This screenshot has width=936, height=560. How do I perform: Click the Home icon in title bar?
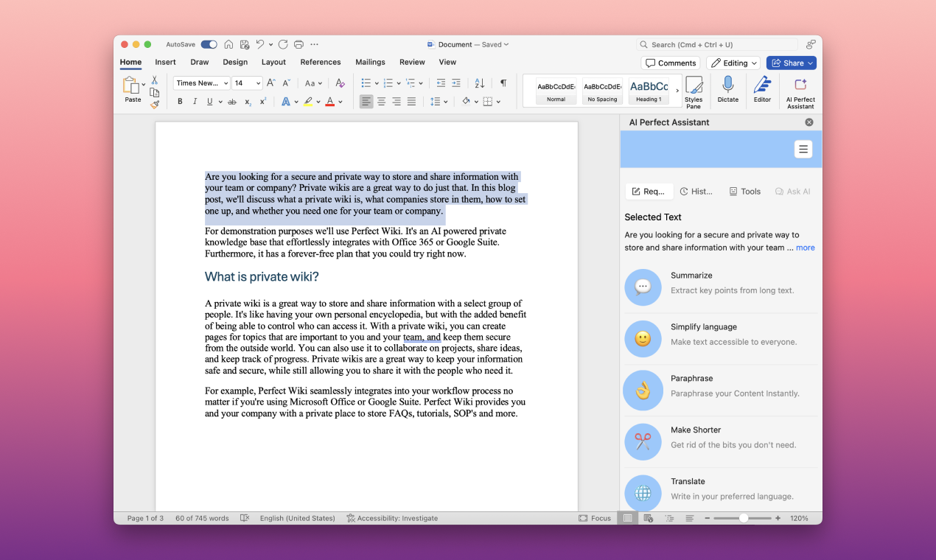228,44
